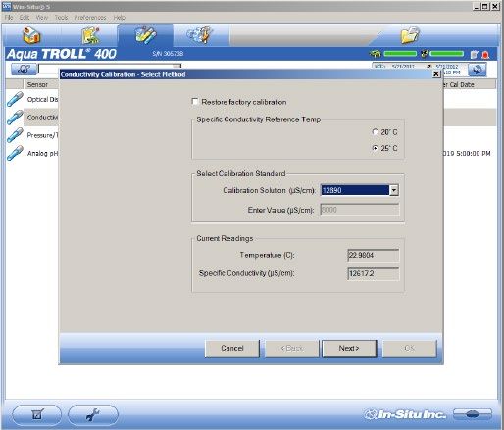
Task: Select the Analog pH sensor probe icon
Action: coord(15,153)
